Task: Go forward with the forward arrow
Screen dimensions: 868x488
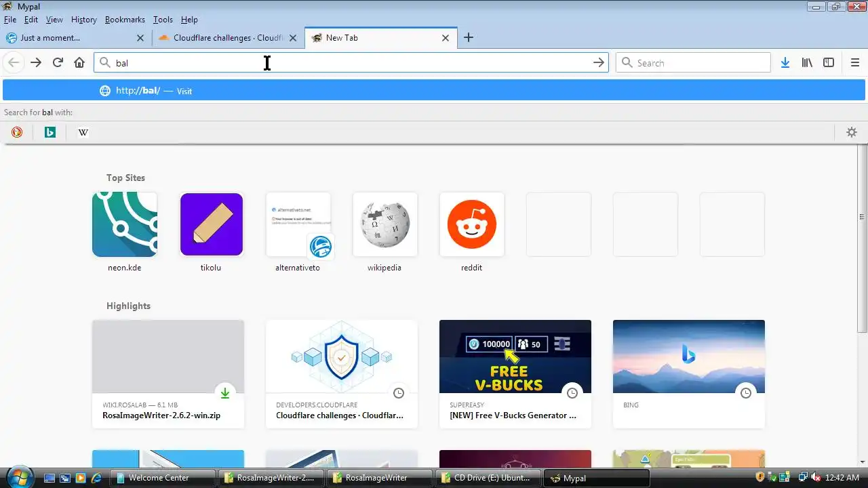Action: pos(36,62)
